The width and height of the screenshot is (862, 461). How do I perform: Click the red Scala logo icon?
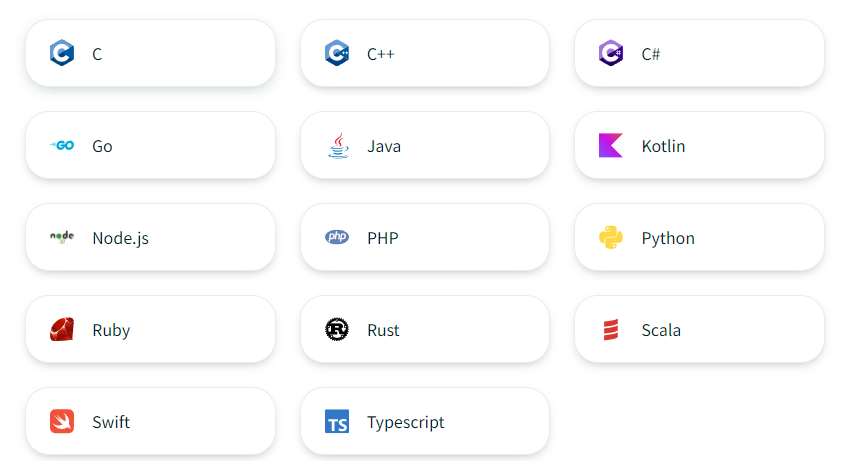point(611,329)
